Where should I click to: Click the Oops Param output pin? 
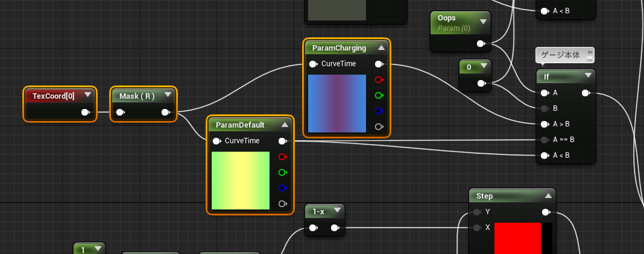[x=481, y=43]
